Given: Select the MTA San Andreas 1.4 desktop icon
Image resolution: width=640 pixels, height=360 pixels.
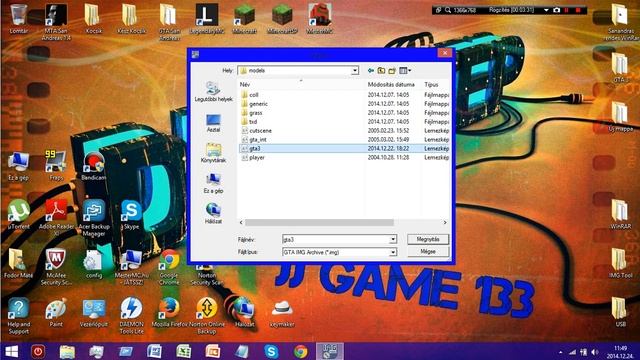Looking at the screenshot, I should pos(56,21).
